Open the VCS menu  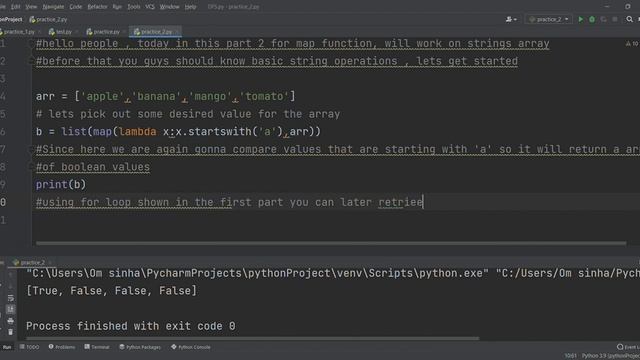pyautogui.click(x=150, y=7)
